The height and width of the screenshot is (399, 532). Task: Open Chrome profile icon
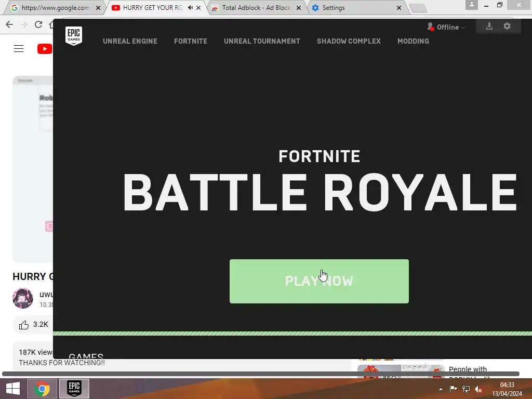click(472, 5)
